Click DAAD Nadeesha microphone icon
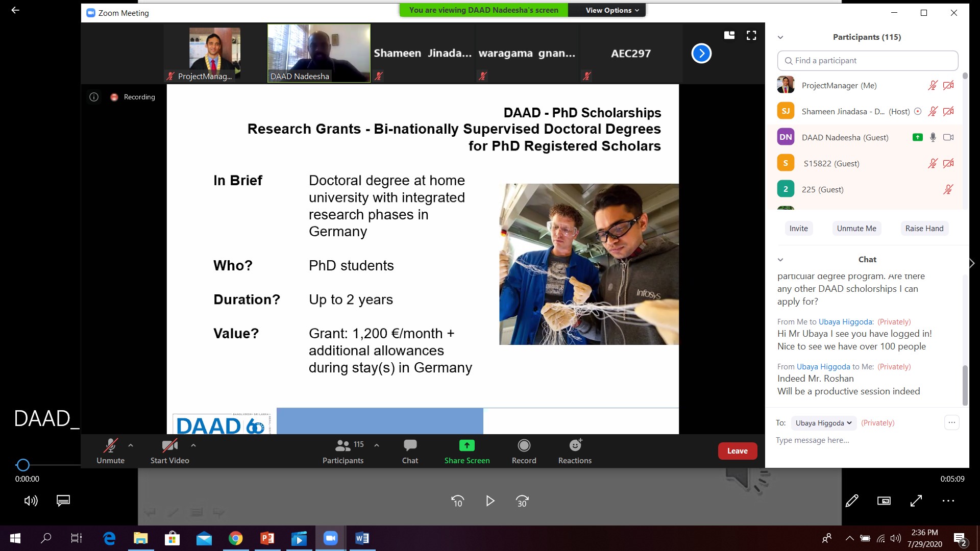This screenshot has height=551, width=980. pyautogui.click(x=933, y=137)
